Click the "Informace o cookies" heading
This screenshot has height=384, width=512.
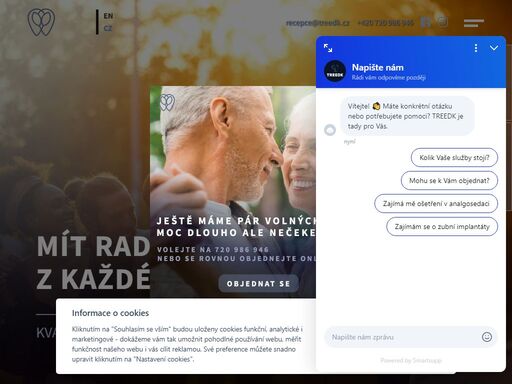tap(110, 313)
